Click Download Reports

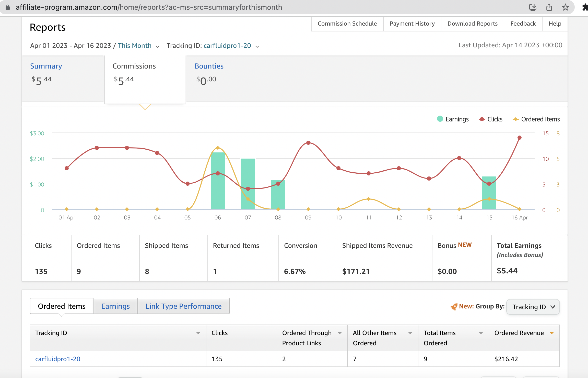tap(473, 24)
